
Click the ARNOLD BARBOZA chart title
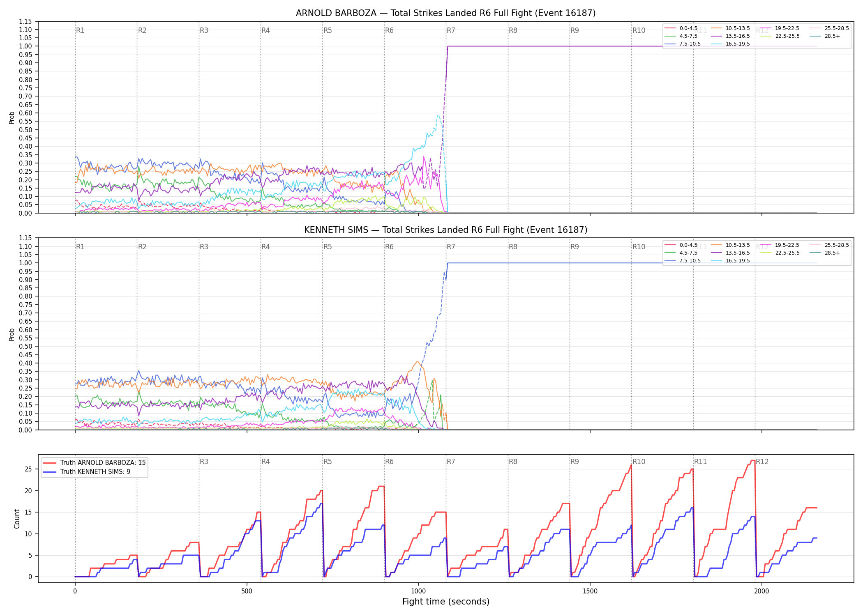coord(445,13)
